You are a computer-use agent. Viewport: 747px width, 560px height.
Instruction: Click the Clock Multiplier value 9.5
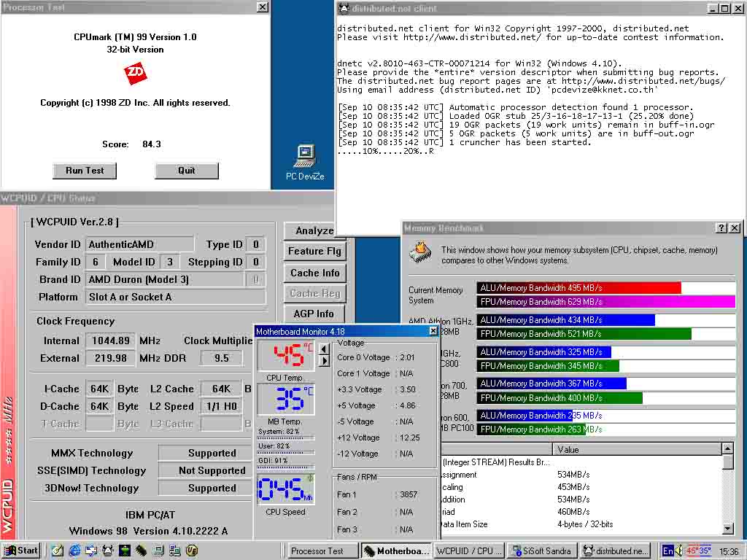[x=222, y=358]
